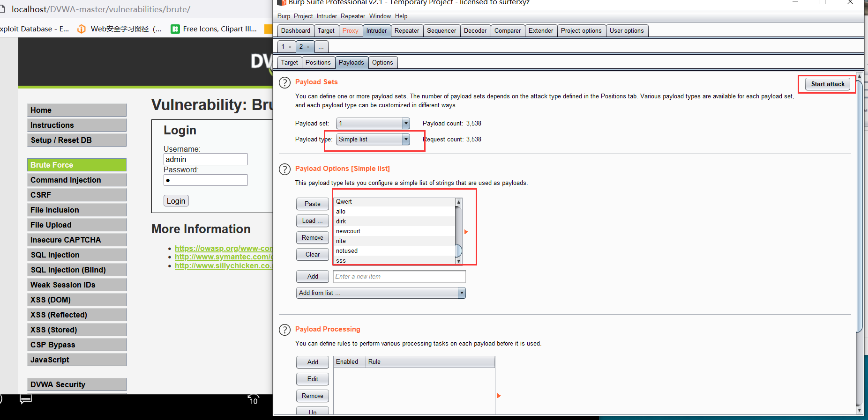Image resolution: width=868 pixels, height=420 pixels.
Task: Open the Repeater tab
Action: tap(407, 31)
